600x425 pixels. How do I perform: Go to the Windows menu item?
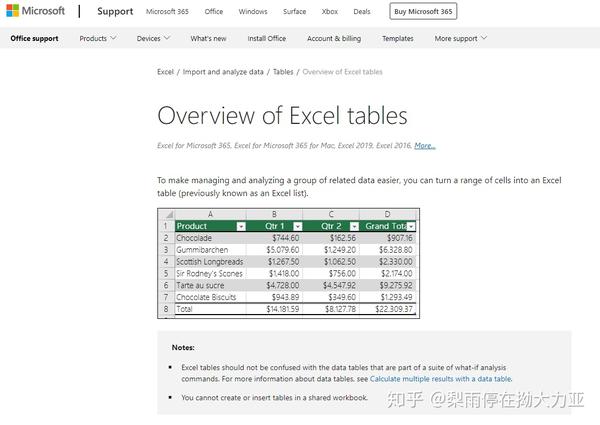253,11
